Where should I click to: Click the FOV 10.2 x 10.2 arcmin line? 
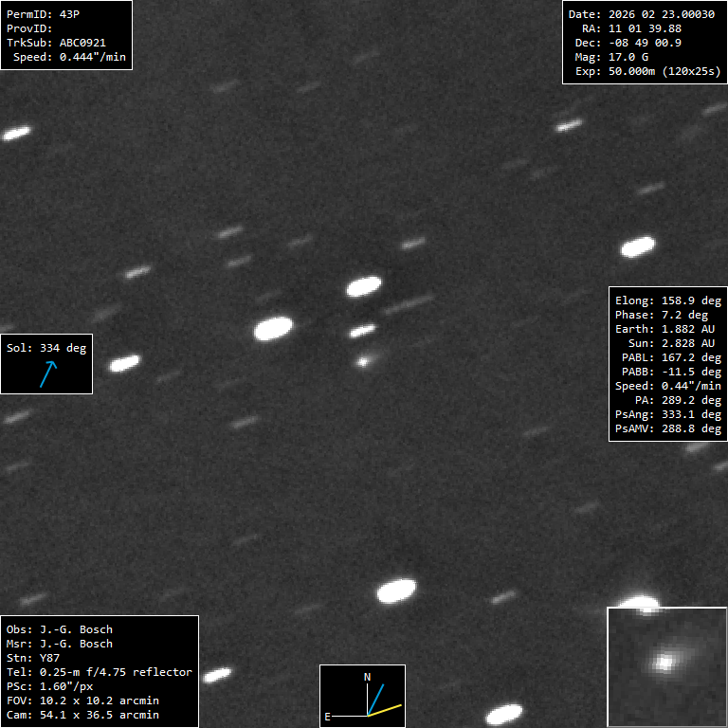tap(82, 701)
